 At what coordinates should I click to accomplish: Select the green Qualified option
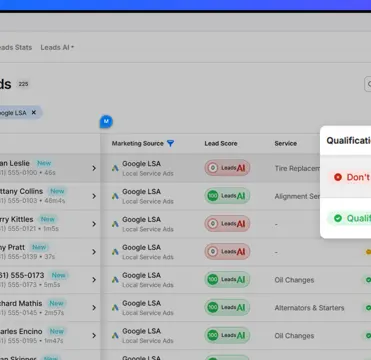349,218
